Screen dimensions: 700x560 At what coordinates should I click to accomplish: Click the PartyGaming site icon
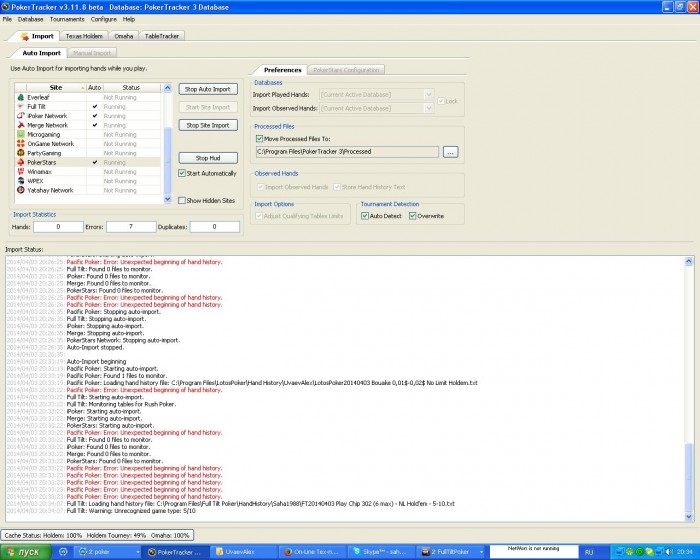pos(21,153)
